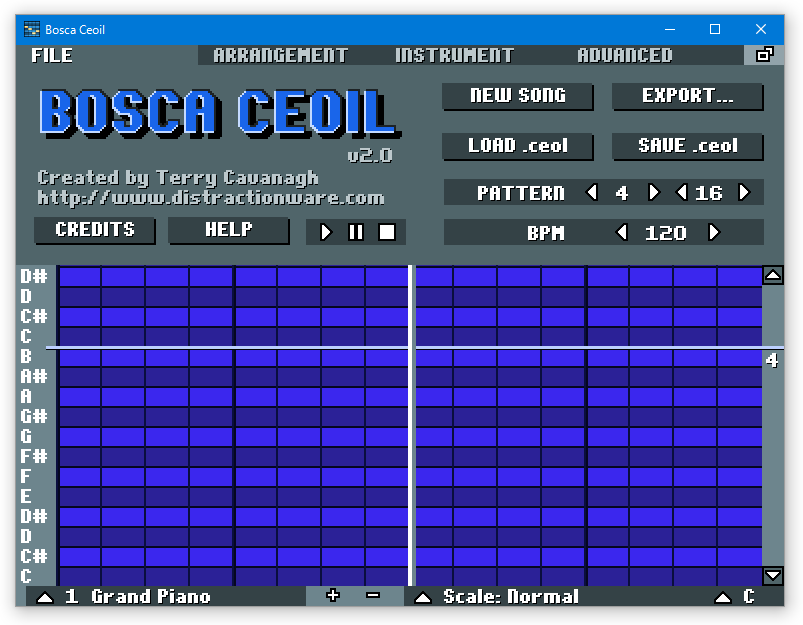Lower the BPM below 120
This screenshot has height=625, width=803.
pyautogui.click(x=622, y=232)
